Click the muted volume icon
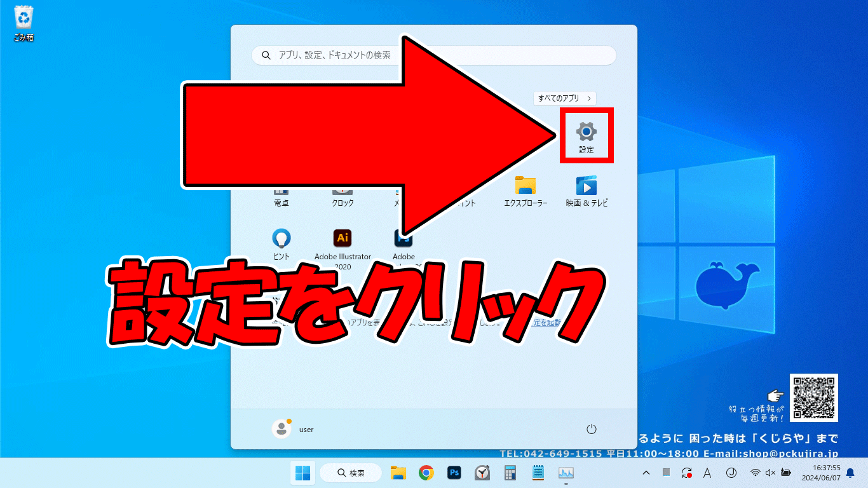The image size is (868, 488). pos(771,473)
